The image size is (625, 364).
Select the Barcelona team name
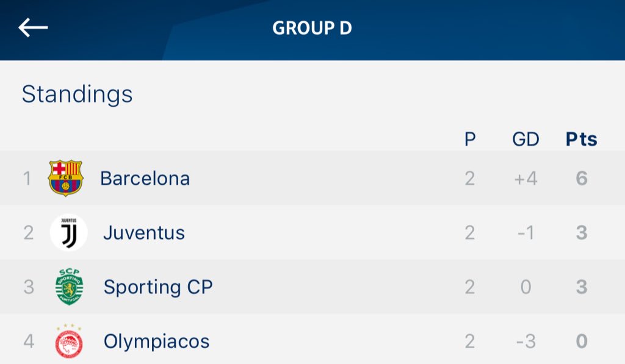145,179
